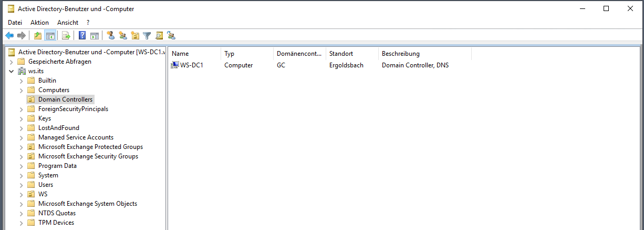Click the ws.its domain icon
The height and width of the screenshot is (230, 644).
click(x=22, y=71)
